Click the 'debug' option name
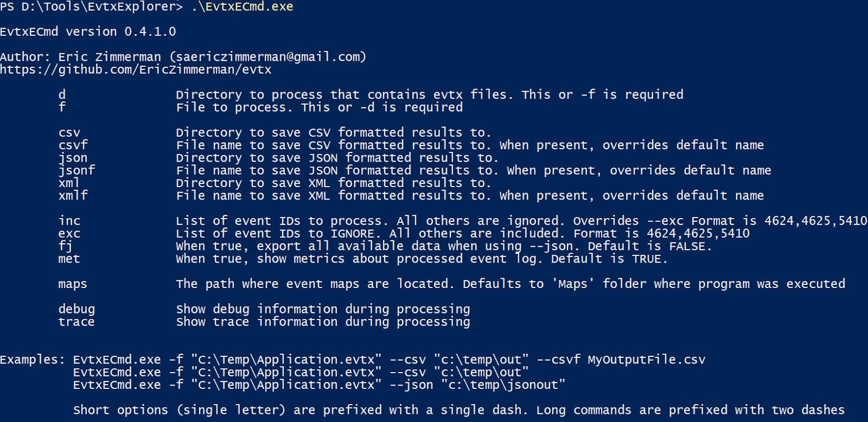Viewport: 868px width, 422px height. (x=76, y=309)
